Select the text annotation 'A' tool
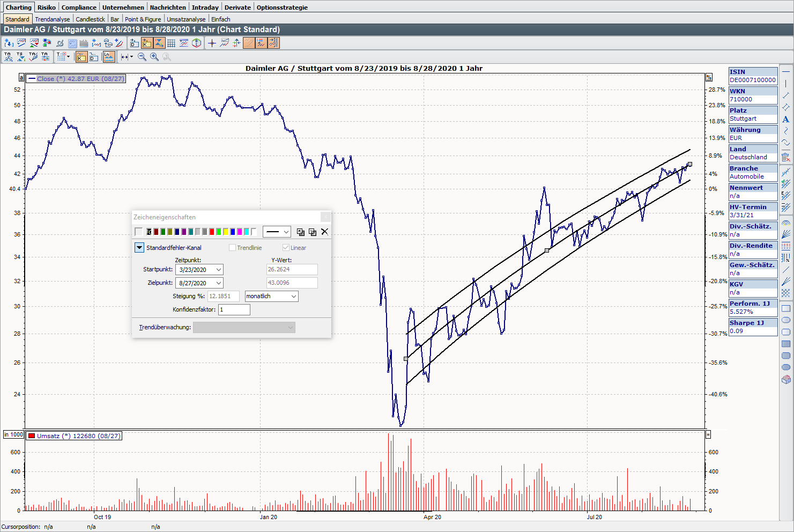This screenshot has width=794, height=532. tap(785, 119)
